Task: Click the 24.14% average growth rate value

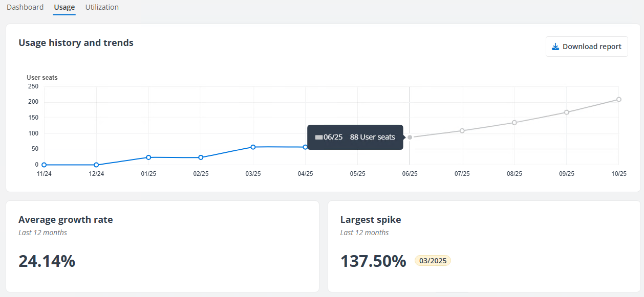Action: point(46,261)
